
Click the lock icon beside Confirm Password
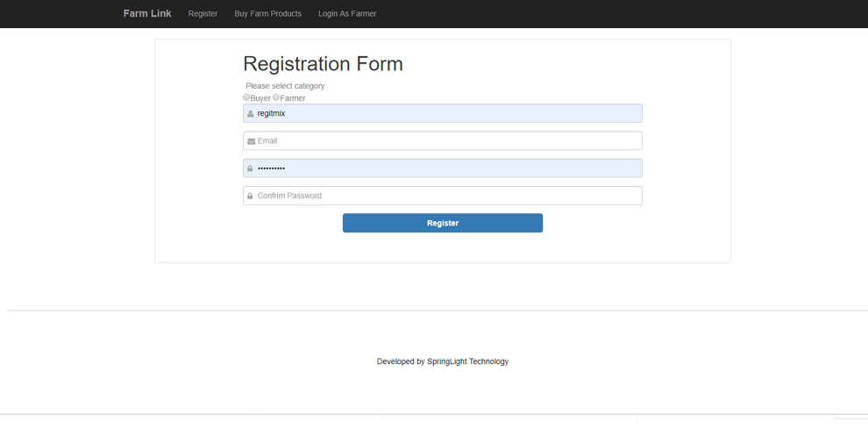point(250,197)
